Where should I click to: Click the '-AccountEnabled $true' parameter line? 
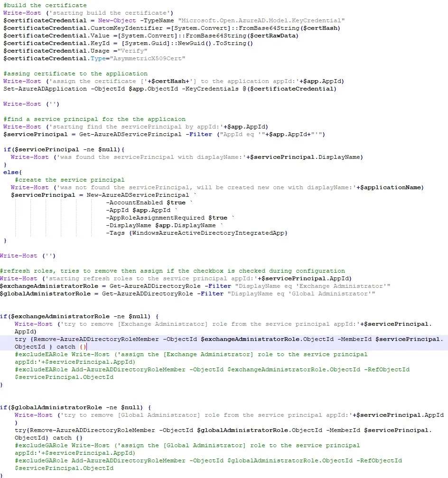[149, 203]
